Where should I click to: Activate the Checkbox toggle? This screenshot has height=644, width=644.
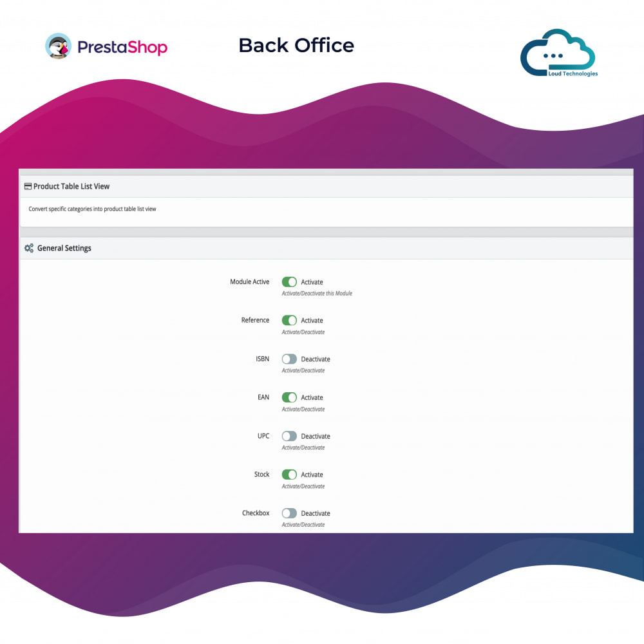point(289,513)
